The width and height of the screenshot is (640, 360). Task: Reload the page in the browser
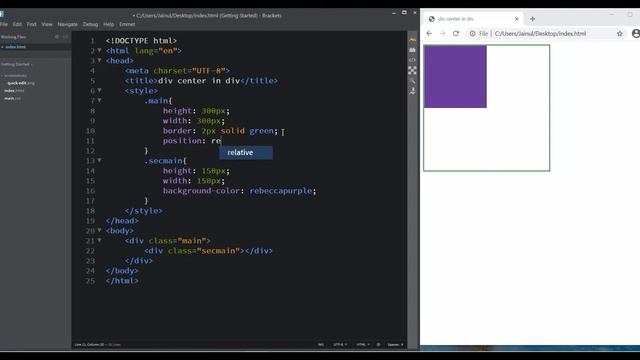[x=456, y=33]
